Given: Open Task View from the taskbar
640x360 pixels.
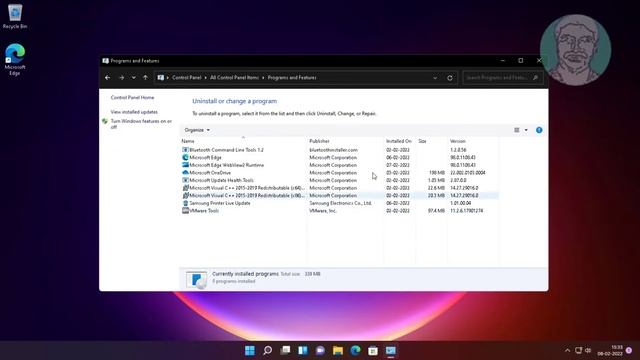Looking at the screenshot, I should pyautogui.click(x=285, y=350).
